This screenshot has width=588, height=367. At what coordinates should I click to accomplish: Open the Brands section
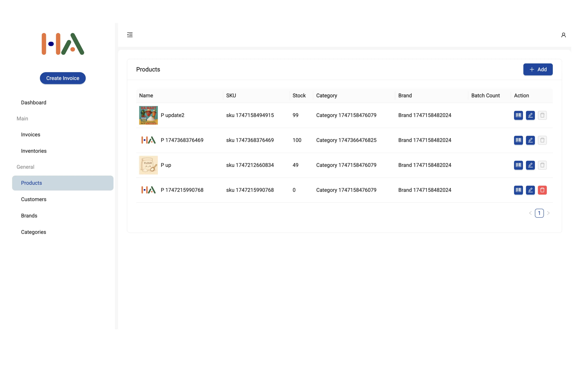(29, 216)
